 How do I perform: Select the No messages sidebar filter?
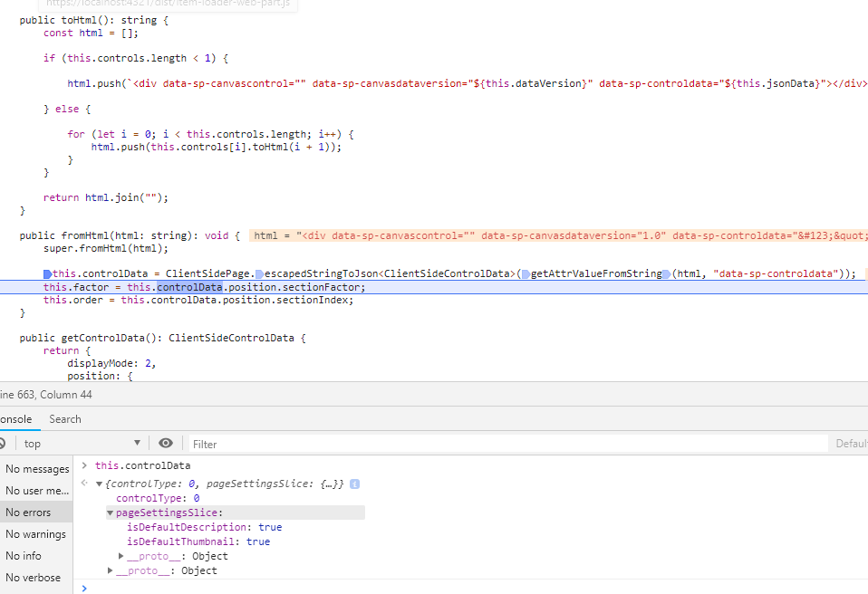36,469
